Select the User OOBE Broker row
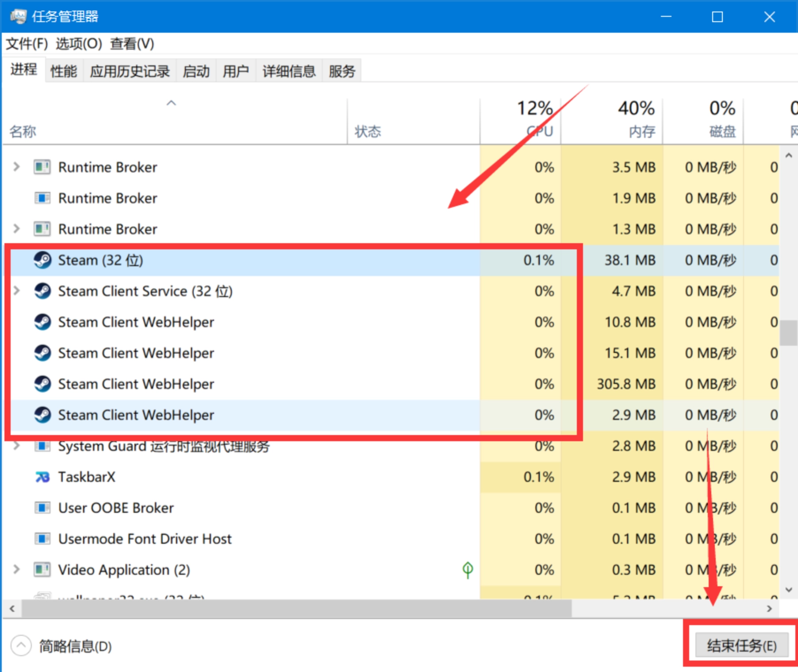The height and width of the screenshot is (672, 798). pos(391,508)
